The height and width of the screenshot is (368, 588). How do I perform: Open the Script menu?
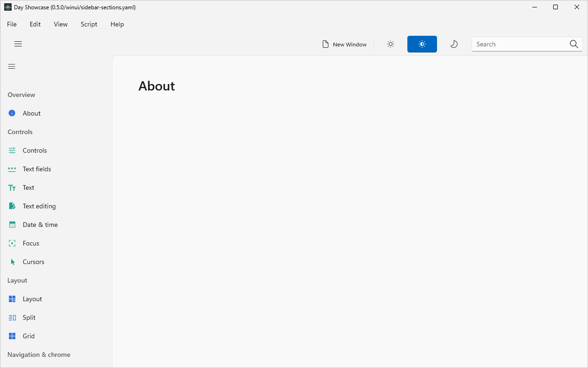click(89, 24)
